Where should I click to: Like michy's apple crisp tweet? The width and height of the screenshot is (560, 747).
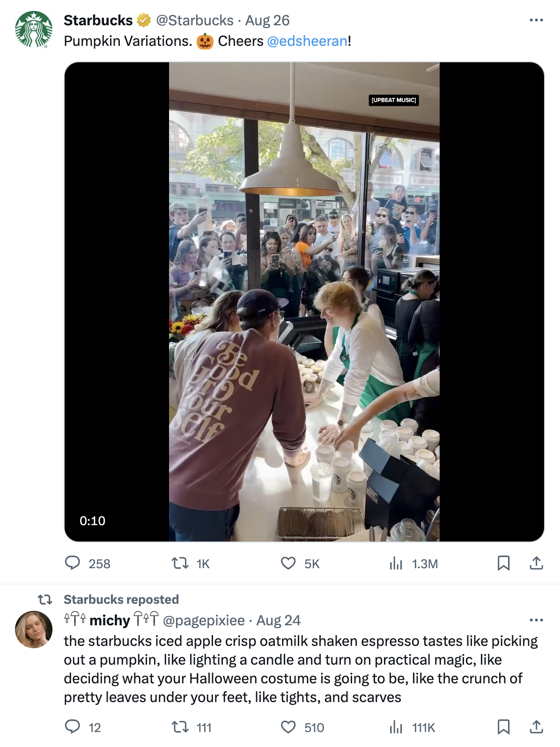tap(288, 727)
